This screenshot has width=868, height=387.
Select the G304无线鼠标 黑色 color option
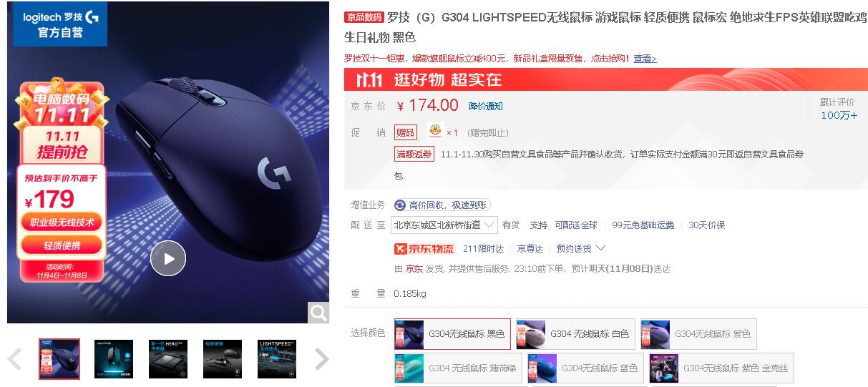452,334
